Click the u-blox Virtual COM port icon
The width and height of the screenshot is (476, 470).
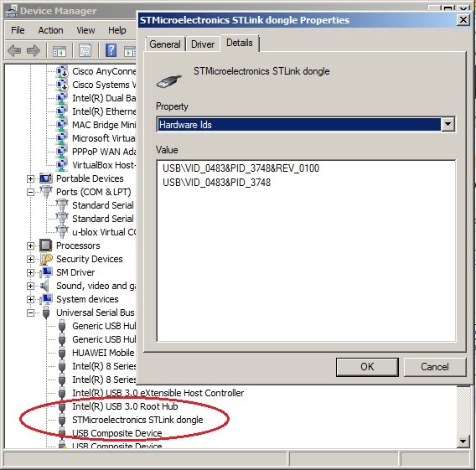click(x=62, y=232)
